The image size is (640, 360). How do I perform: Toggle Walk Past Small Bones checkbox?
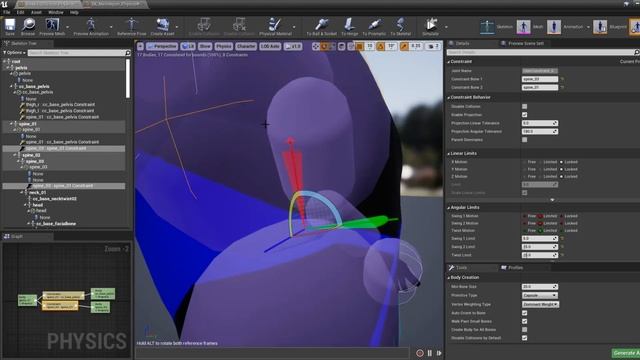tap(524, 321)
